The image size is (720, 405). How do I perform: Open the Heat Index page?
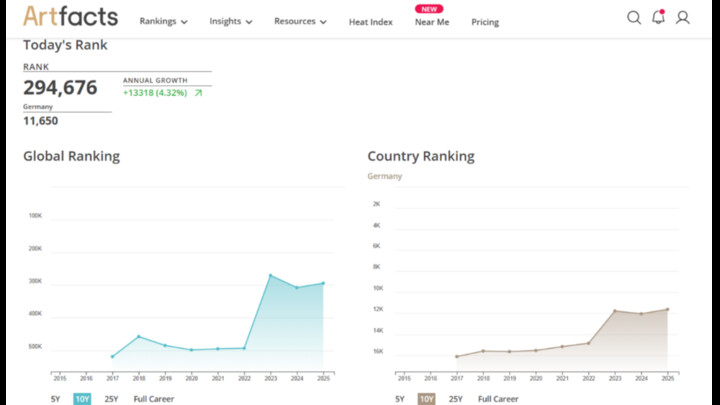coord(371,22)
